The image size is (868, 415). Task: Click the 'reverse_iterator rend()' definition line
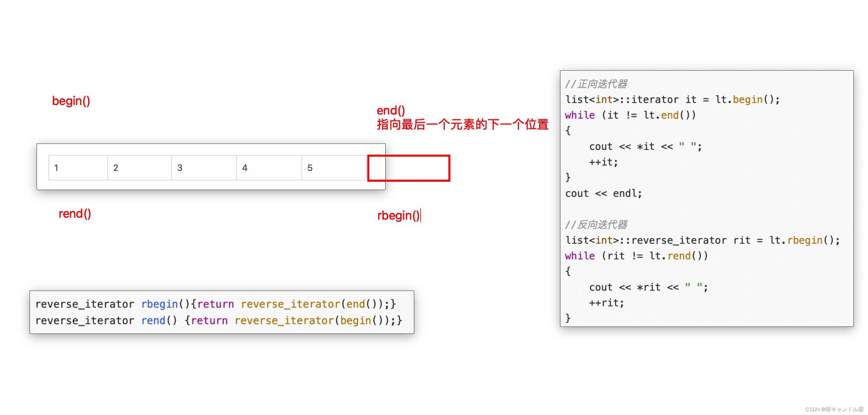point(219,321)
